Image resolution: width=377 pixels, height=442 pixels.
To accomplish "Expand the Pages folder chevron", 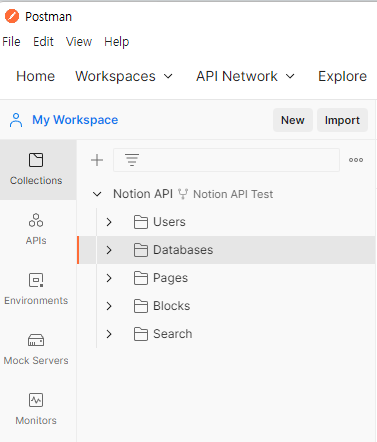I will (x=109, y=278).
